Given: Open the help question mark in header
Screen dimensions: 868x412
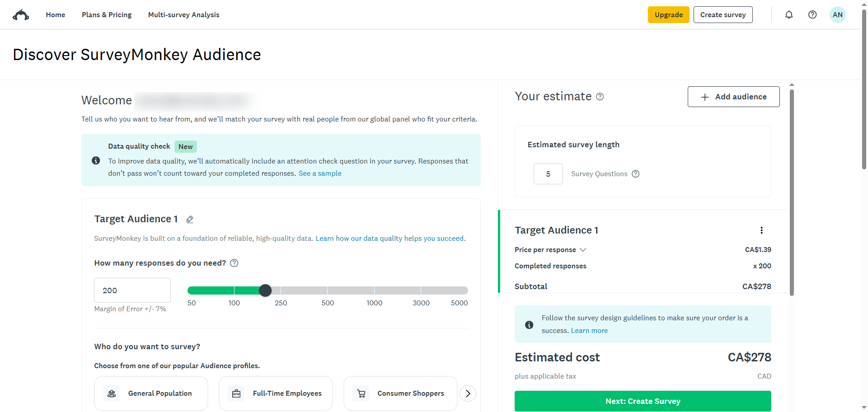Looking at the screenshot, I should click(812, 15).
